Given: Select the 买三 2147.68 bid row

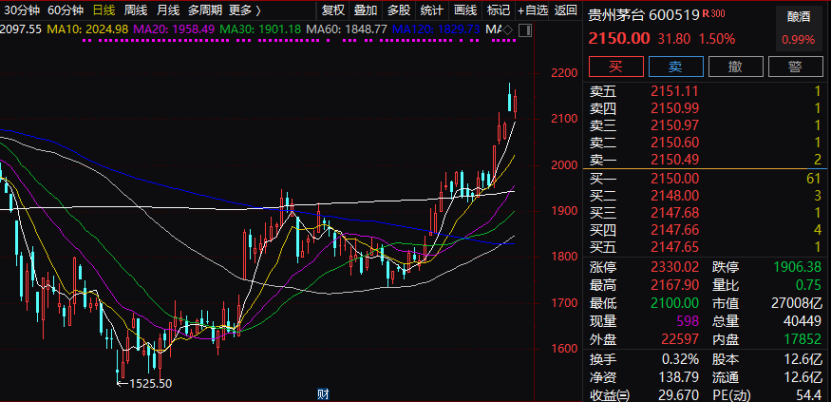Looking at the screenshot, I should 705,213.
